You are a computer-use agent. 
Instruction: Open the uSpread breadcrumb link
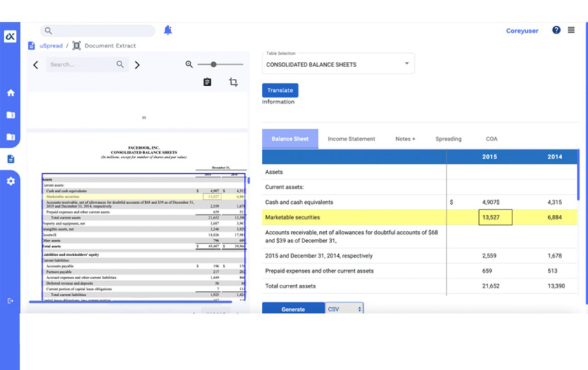click(x=51, y=46)
